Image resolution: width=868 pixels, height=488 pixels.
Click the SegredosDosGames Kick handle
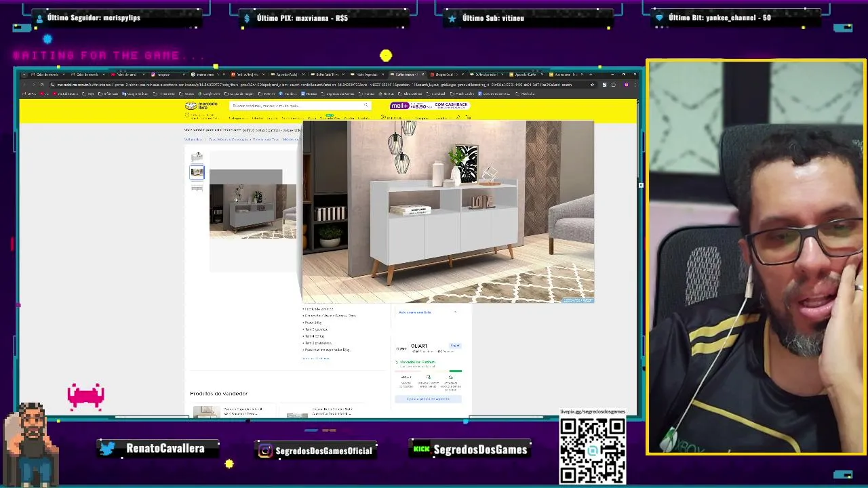pos(480,449)
